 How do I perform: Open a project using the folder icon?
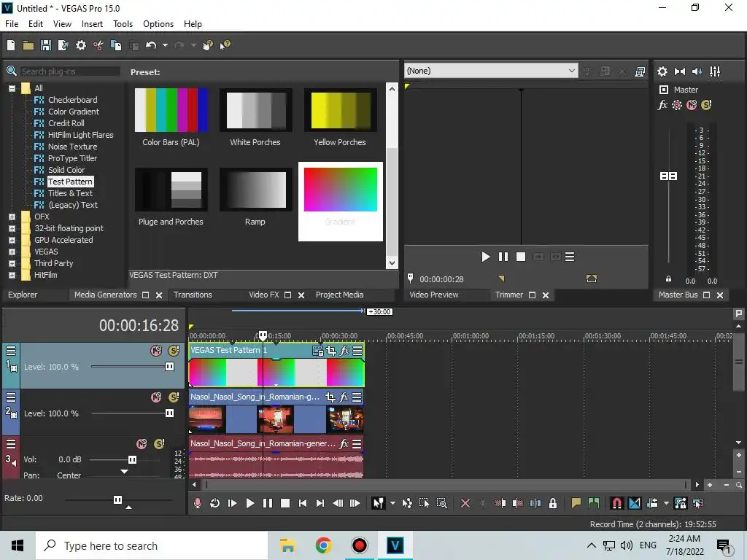tap(28, 45)
